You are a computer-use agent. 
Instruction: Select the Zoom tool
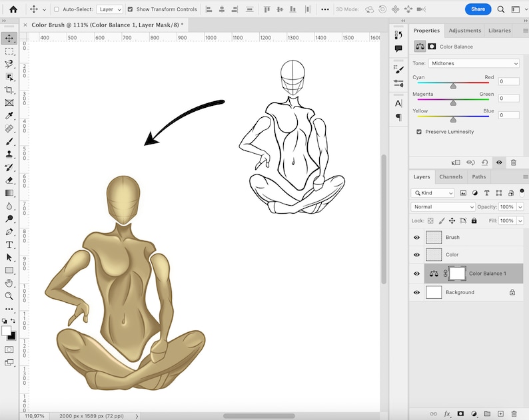click(x=9, y=296)
